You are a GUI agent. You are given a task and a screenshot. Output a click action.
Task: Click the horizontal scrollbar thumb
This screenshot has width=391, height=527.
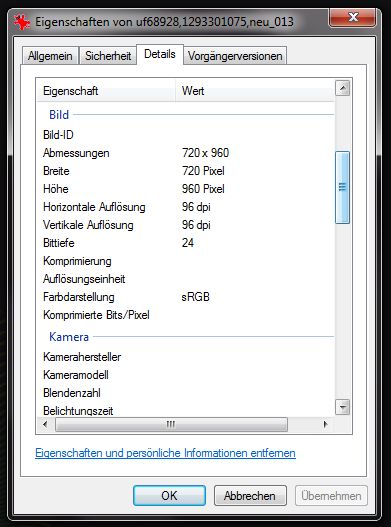[171, 424]
